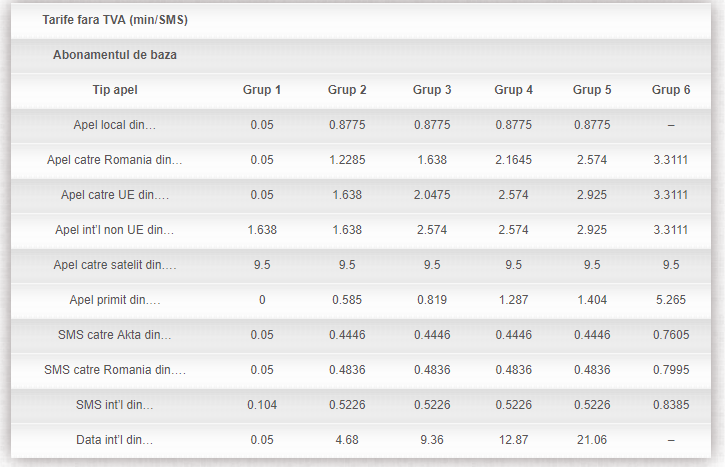
Task: Click the 'Tarife fara TVA (min/SMS)' title
Action: coord(115,20)
